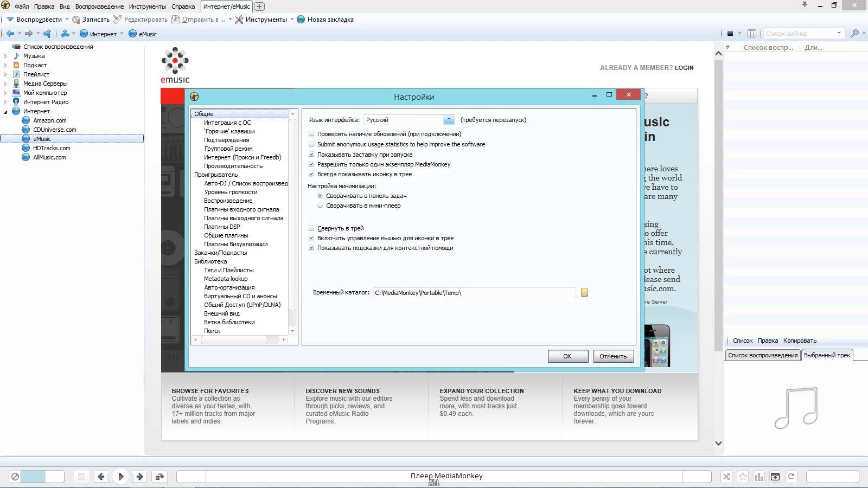The height and width of the screenshot is (488, 868).
Task: Expand Плейлист node in library tree
Action: pos(5,74)
